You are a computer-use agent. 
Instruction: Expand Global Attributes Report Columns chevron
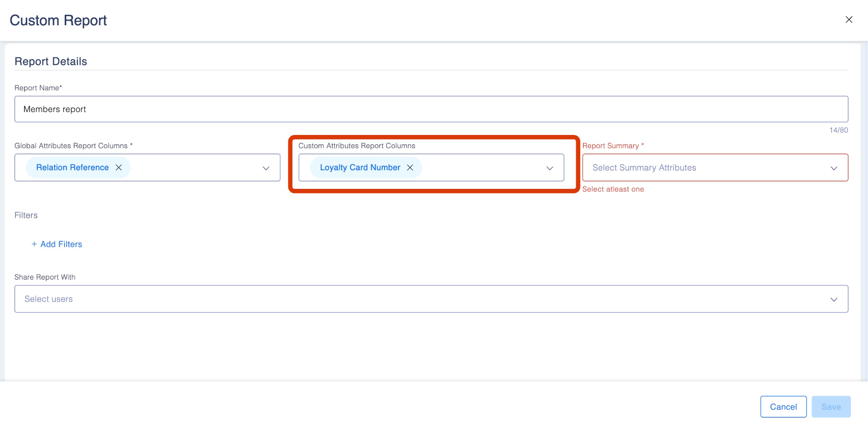[x=266, y=168]
